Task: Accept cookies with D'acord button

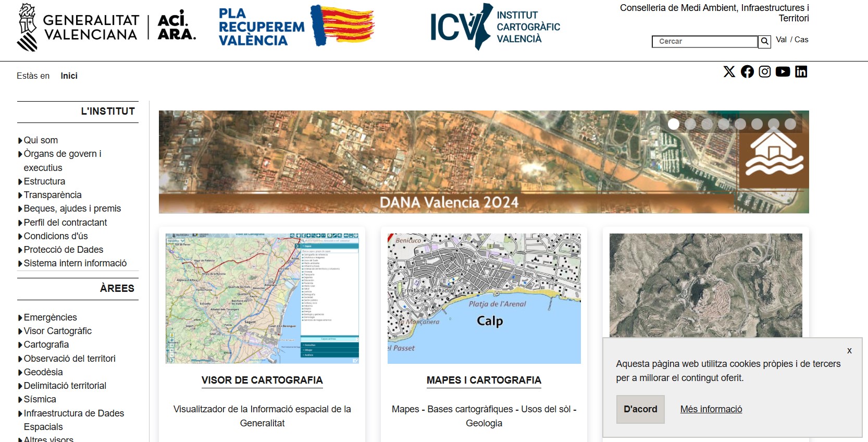Action: pos(640,409)
